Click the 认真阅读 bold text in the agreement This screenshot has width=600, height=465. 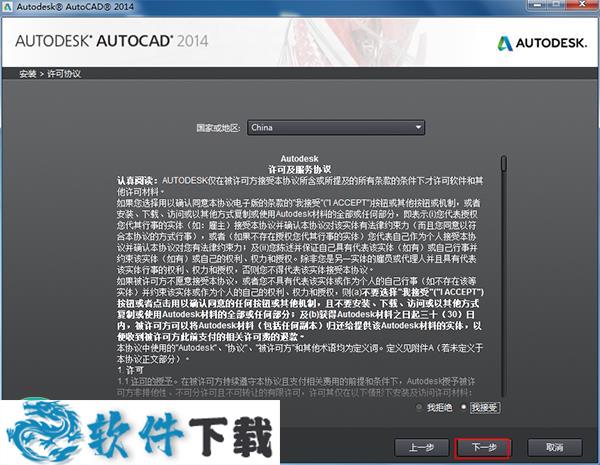pos(137,181)
